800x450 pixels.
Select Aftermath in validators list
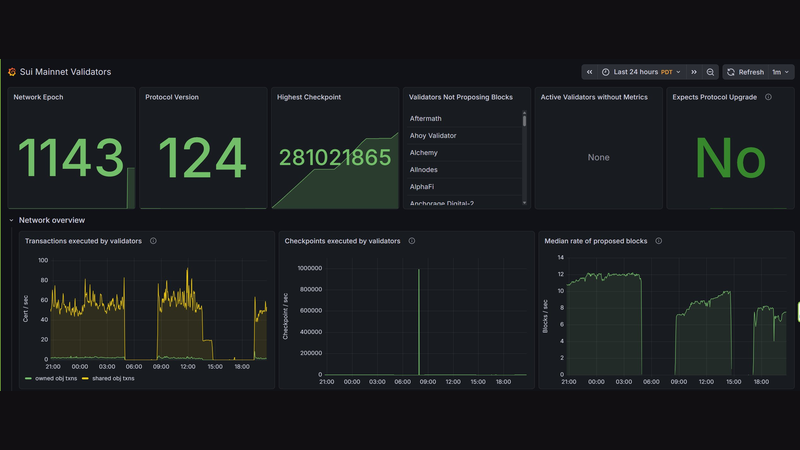coord(426,118)
